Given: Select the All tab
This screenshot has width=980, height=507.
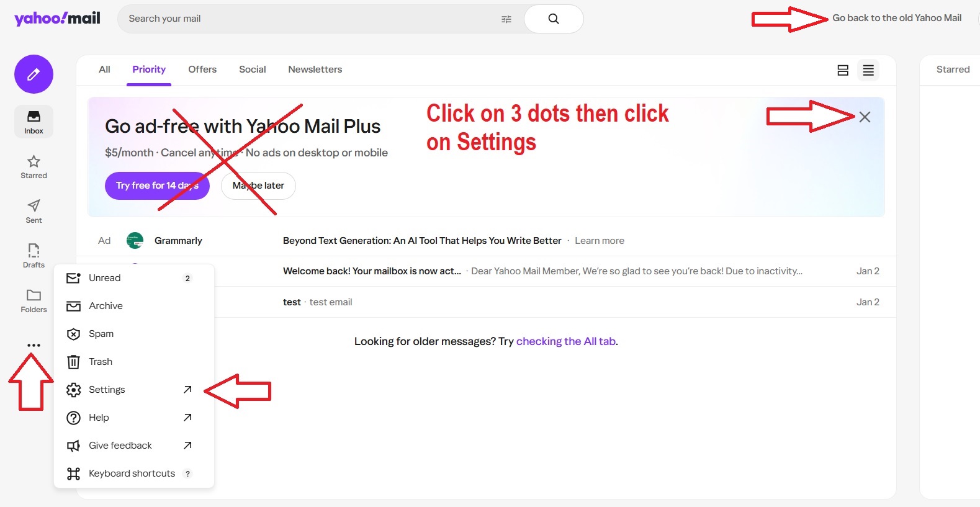Looking at the screenshot, I should [x=104, y=70].
